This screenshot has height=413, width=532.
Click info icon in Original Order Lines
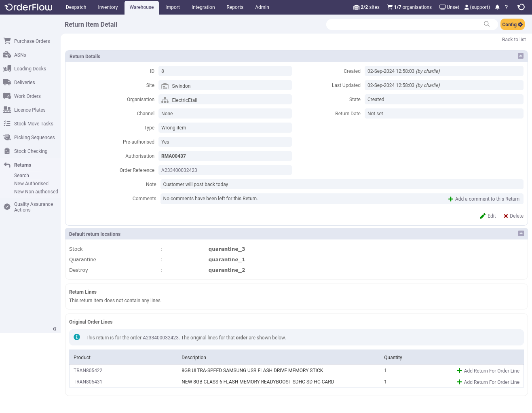pos(77,337)
